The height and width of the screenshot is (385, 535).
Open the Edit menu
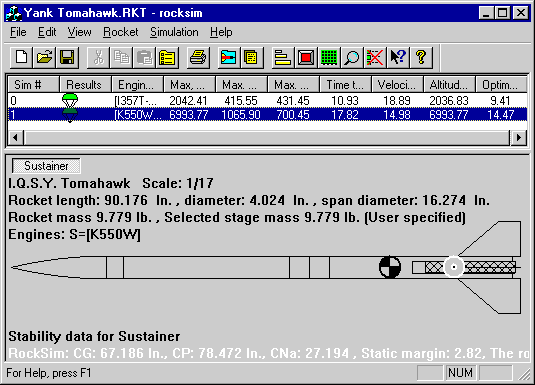pyautogui.click(x=47, y=32)
